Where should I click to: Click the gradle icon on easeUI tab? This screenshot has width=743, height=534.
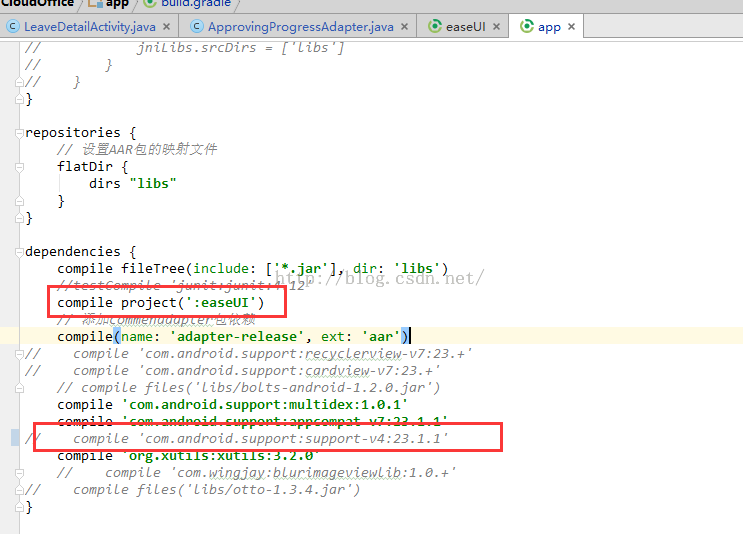coord(435,26)
